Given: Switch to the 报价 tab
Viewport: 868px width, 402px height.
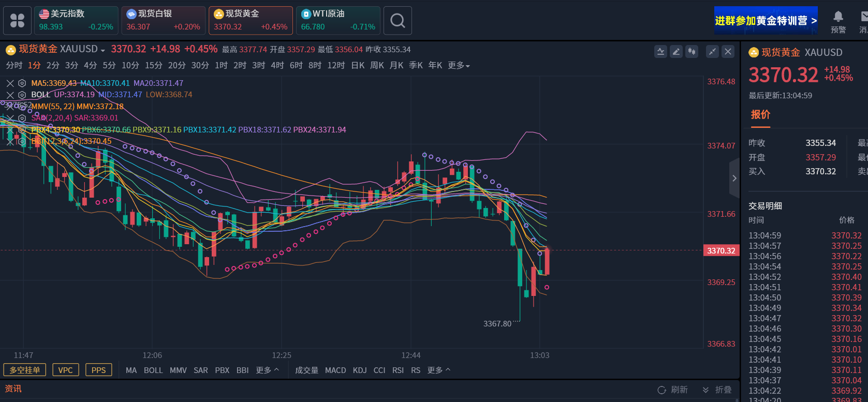Looking at the screenshot, I should [760, 114].
